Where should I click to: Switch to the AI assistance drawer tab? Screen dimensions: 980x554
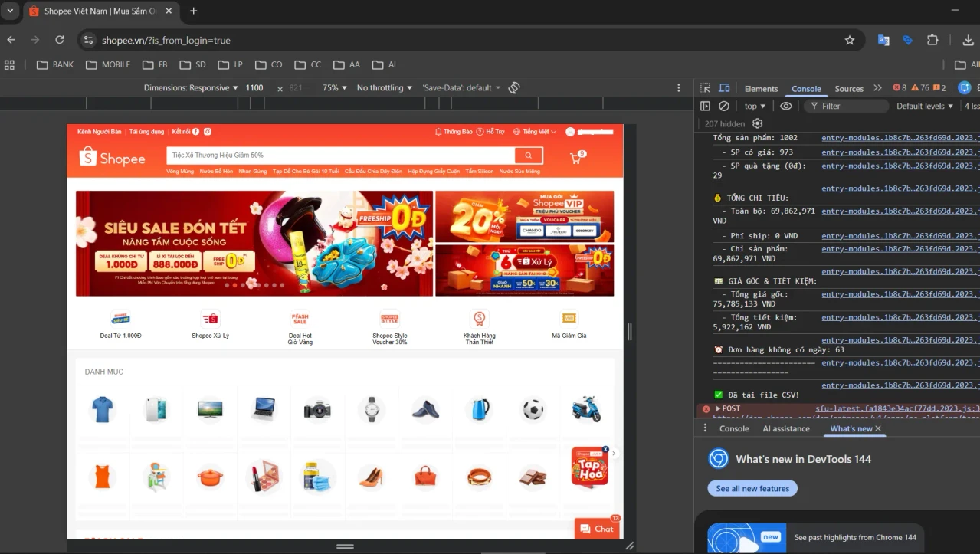point(786,428)
